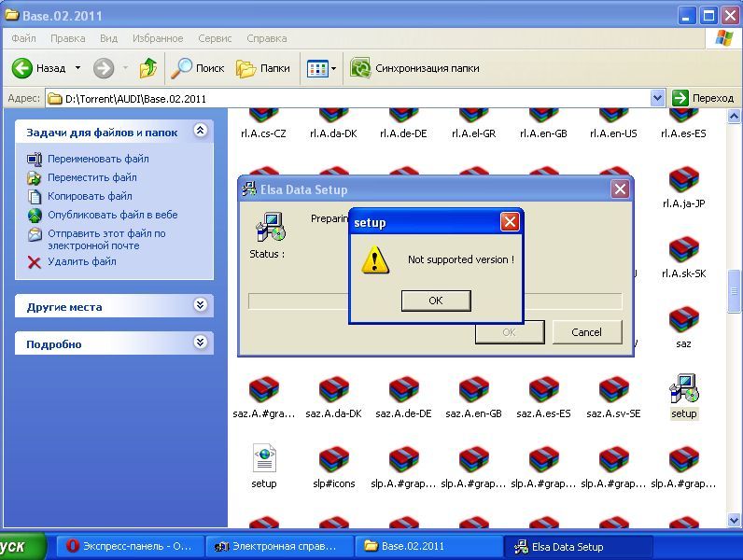
Task: Click the file list scrollbar up arrow
Action: 734,116
